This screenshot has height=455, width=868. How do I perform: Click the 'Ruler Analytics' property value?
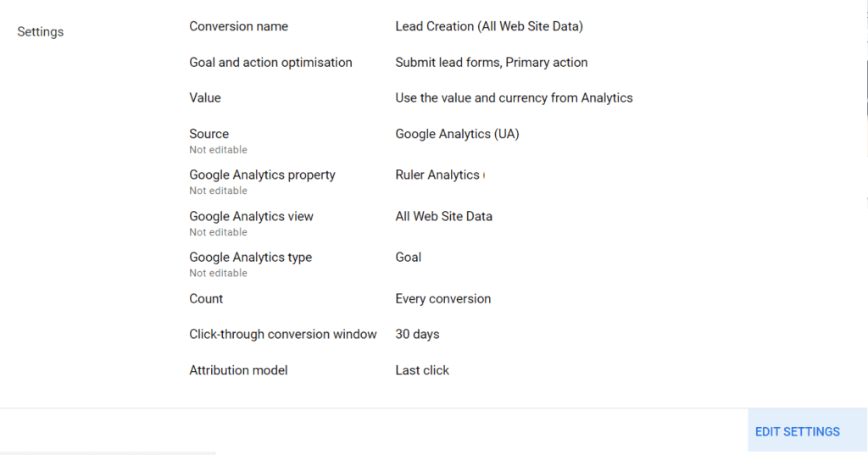[437, 175]
